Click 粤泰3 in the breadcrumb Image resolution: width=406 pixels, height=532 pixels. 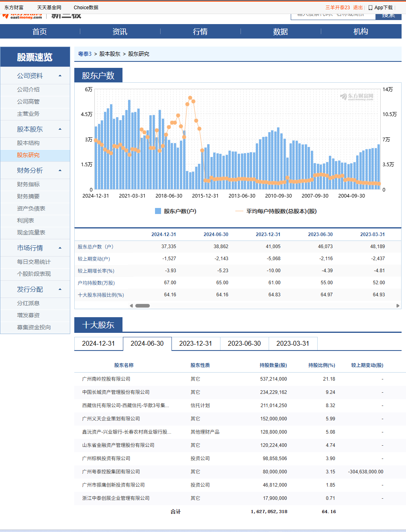tap(85, 54)
